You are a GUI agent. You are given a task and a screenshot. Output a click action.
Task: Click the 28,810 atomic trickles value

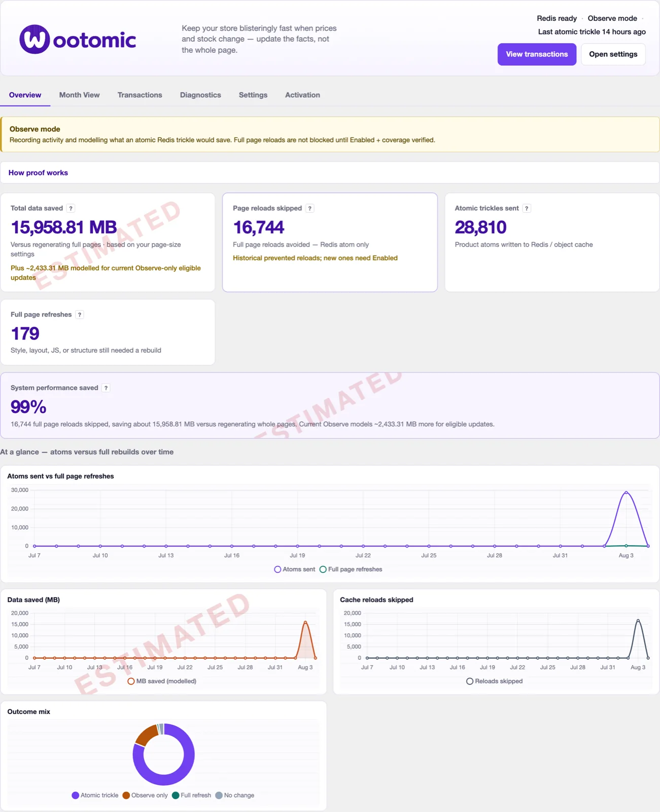point(480,227)
